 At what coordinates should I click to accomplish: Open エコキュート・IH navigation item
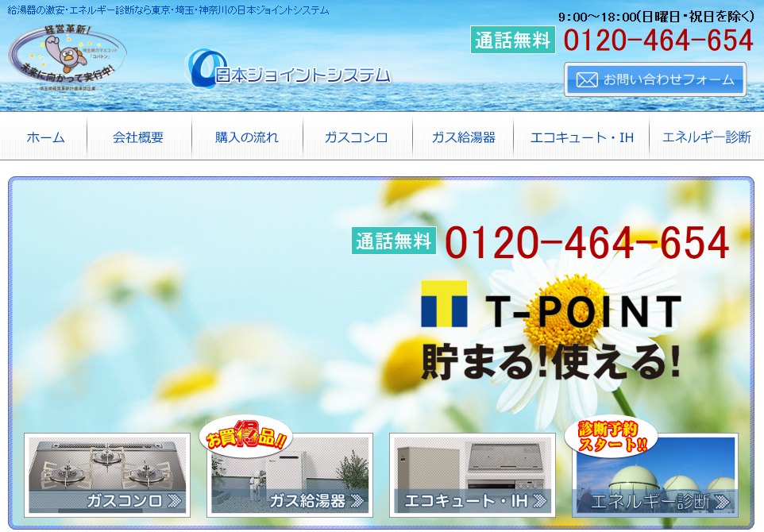click(581, 137)
